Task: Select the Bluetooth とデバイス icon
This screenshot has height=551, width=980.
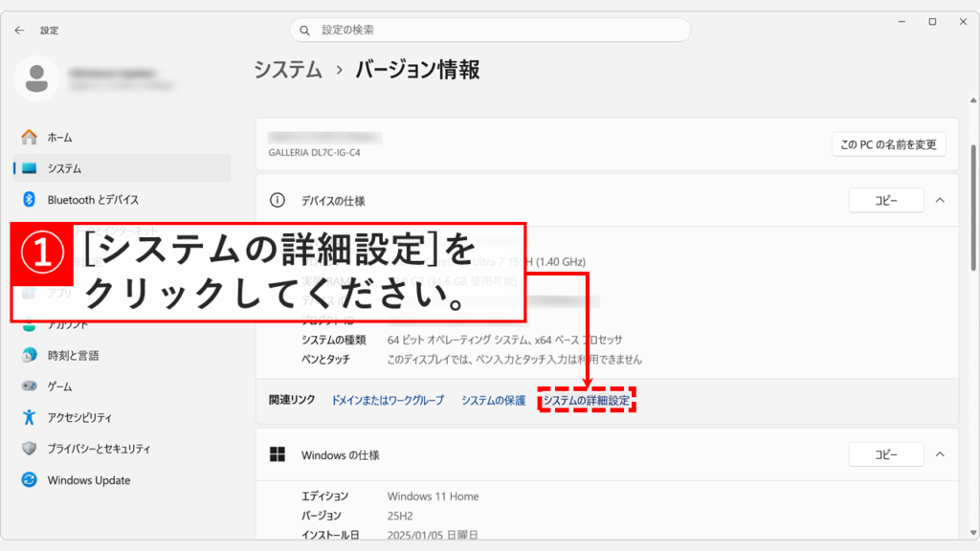Action: tap(29, 198)
